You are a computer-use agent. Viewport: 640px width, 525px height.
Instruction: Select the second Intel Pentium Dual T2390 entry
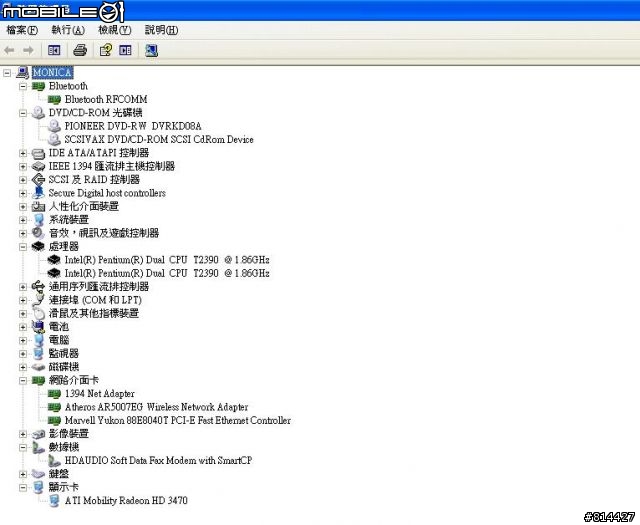[167, 273]
